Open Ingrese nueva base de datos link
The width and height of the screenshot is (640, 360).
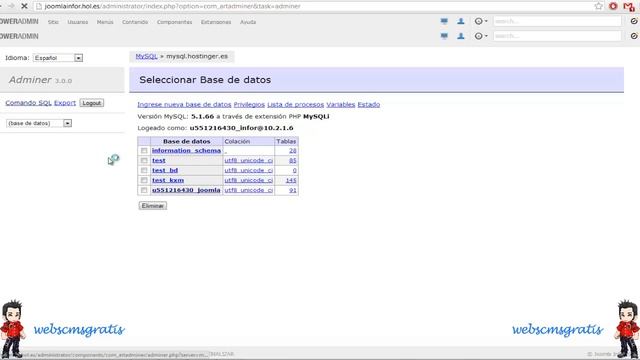184,104
